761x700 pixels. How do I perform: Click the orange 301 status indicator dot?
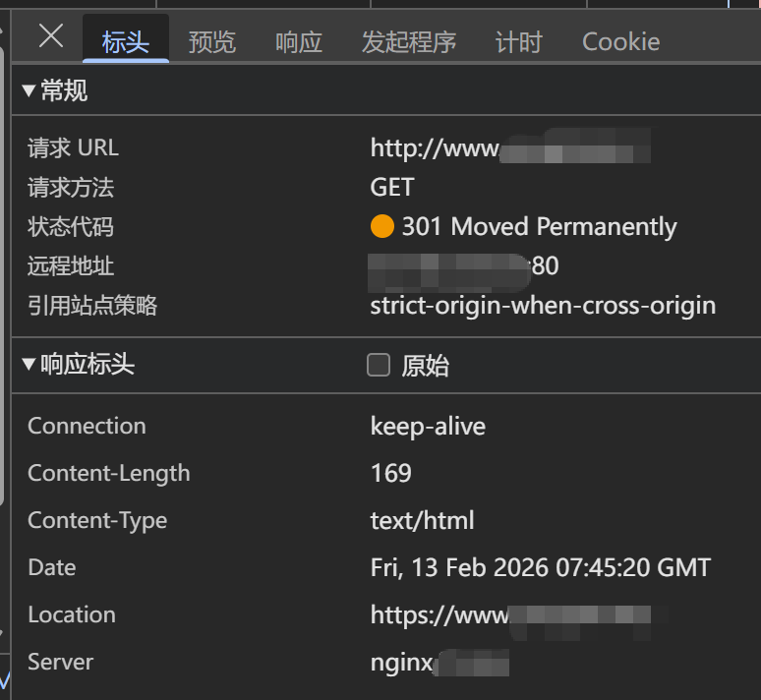[x=382, y=227]
